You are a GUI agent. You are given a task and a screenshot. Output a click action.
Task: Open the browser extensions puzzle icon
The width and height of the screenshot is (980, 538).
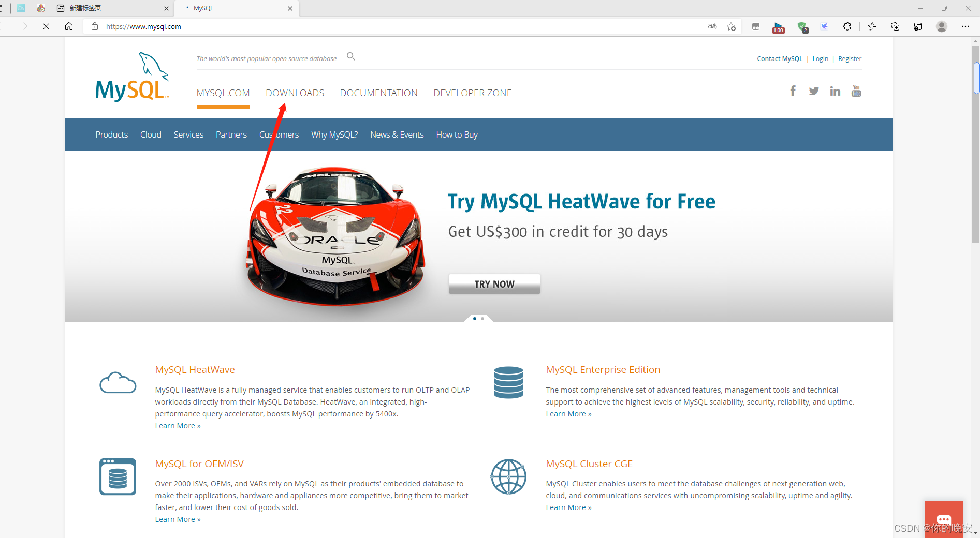click(x=847, y=26)
